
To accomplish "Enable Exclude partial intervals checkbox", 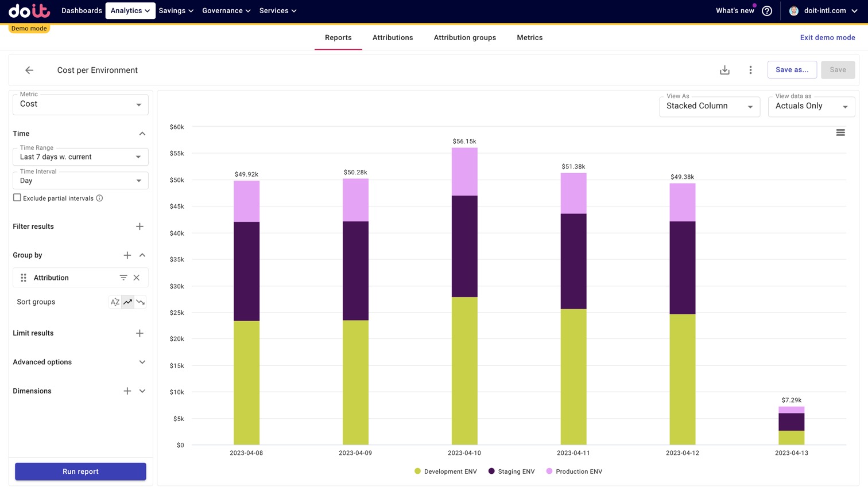I will pos(17,198).
